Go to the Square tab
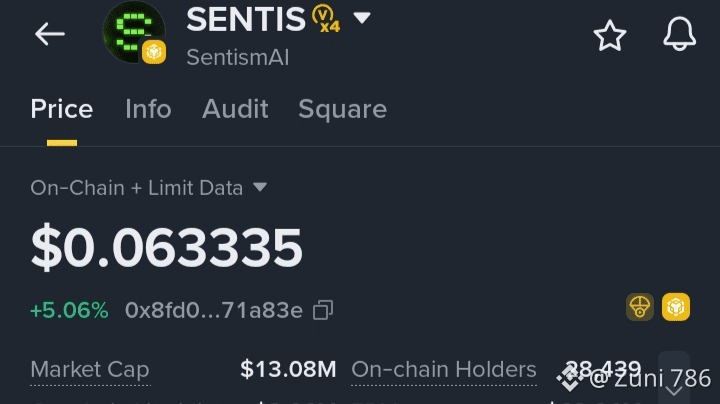The height and width of the screenshot is (404, 720). 342,109
